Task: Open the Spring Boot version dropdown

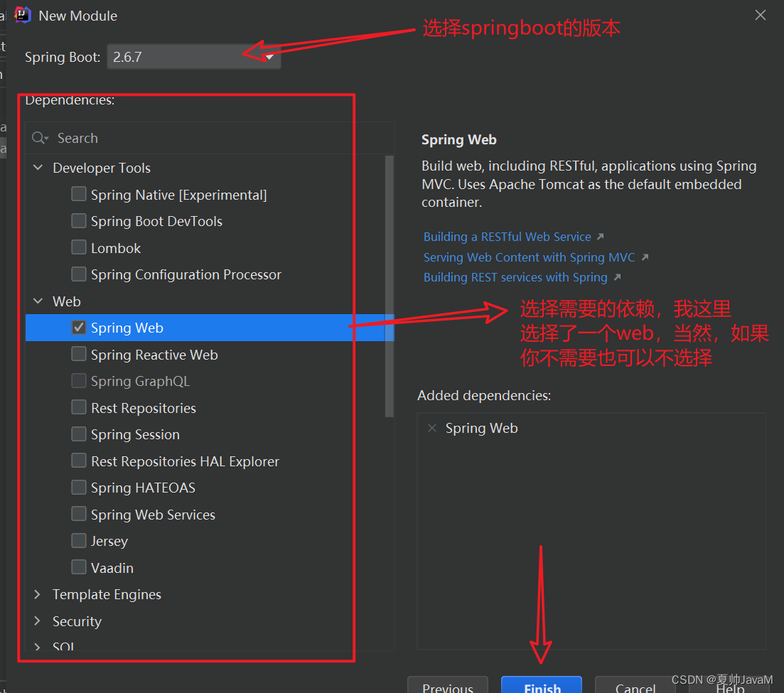Action: click(194, 56)
